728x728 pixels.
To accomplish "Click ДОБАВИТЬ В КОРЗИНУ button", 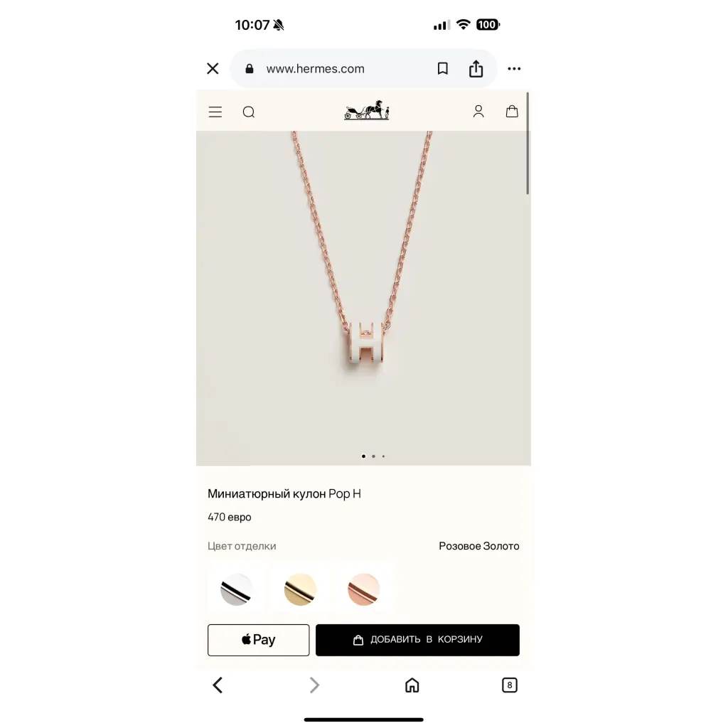I will [417, 640].
